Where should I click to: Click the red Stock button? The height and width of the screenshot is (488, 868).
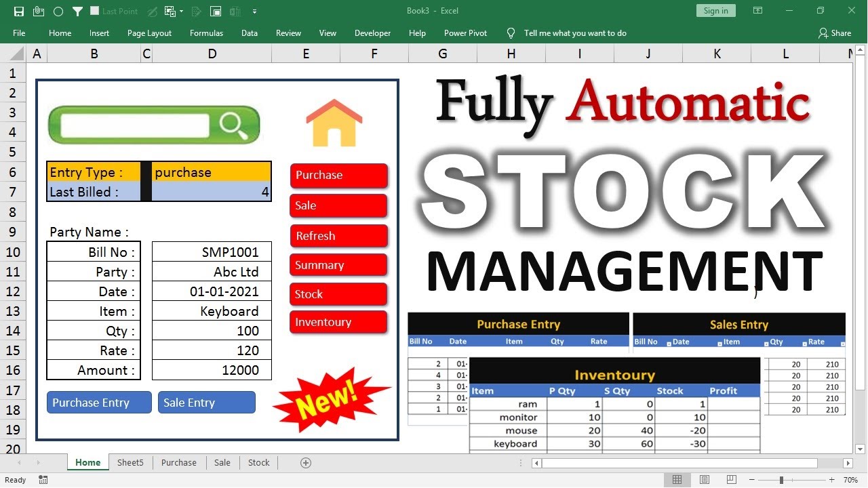pos(339,294)
